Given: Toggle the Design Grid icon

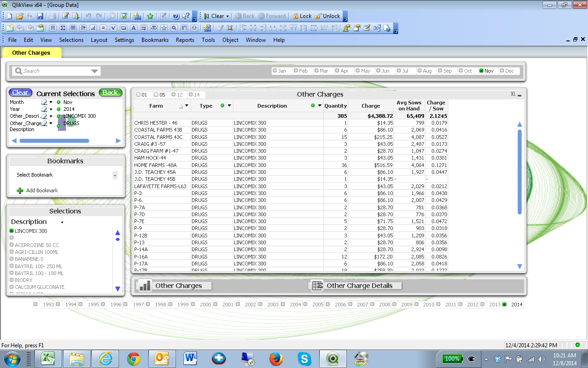Looking at the screenshot, I should click(230, 28).
